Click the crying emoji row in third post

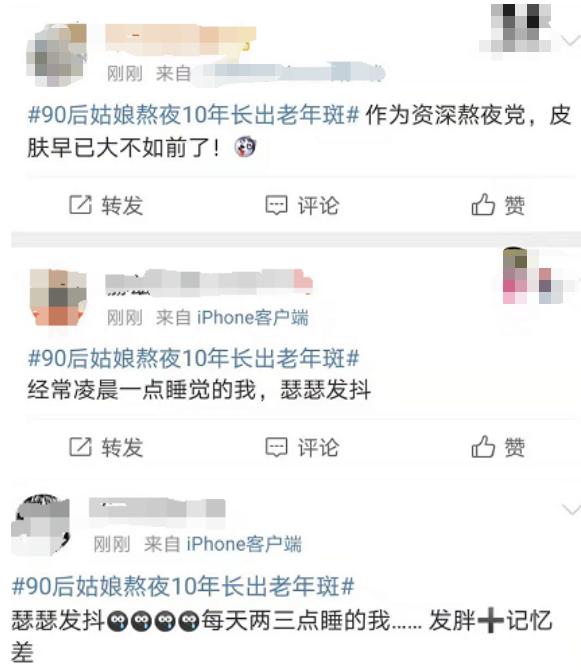[x=153, y=622]
